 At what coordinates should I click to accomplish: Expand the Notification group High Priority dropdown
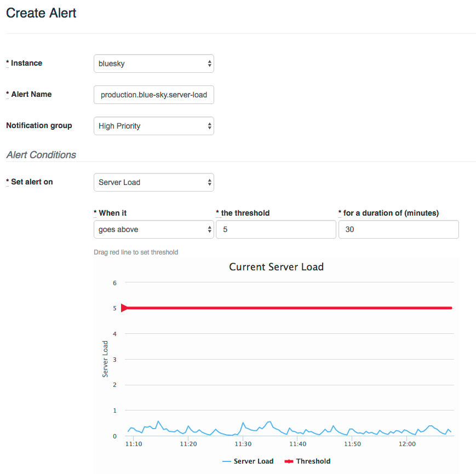153,126
